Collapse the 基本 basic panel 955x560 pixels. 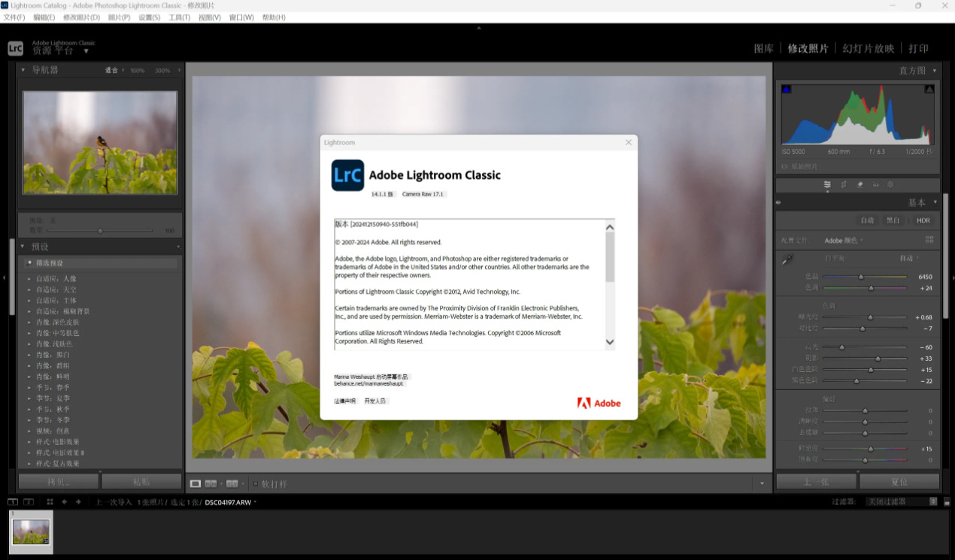[935, 202]
